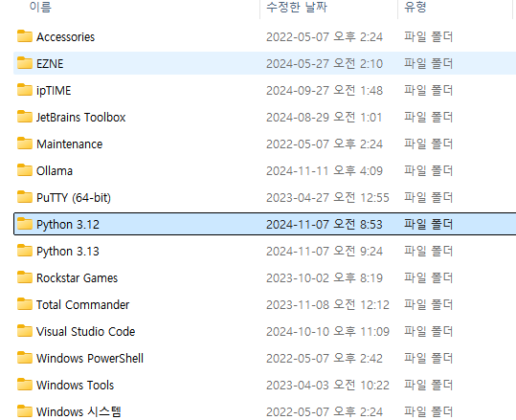Sort by the 유형 column header
Viewport: 516px width, 420px height.
tap(415, 7)
